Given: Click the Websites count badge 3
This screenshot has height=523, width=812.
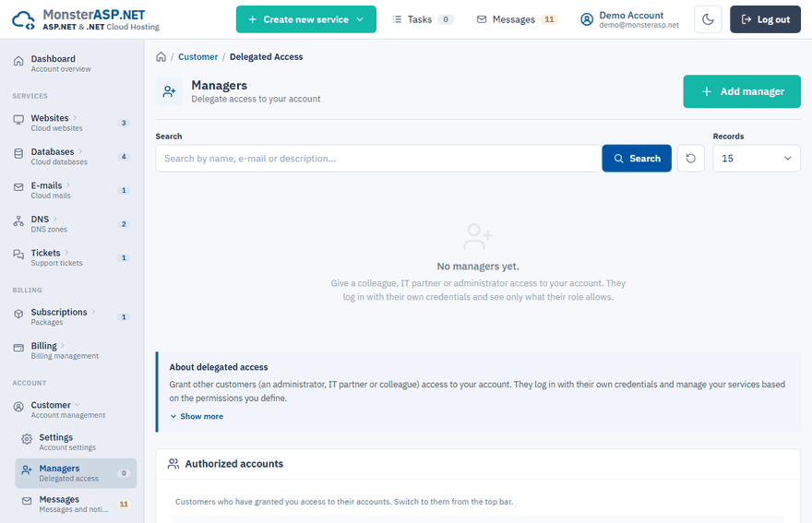Looking at the screenshot, I should coord(124,123).
